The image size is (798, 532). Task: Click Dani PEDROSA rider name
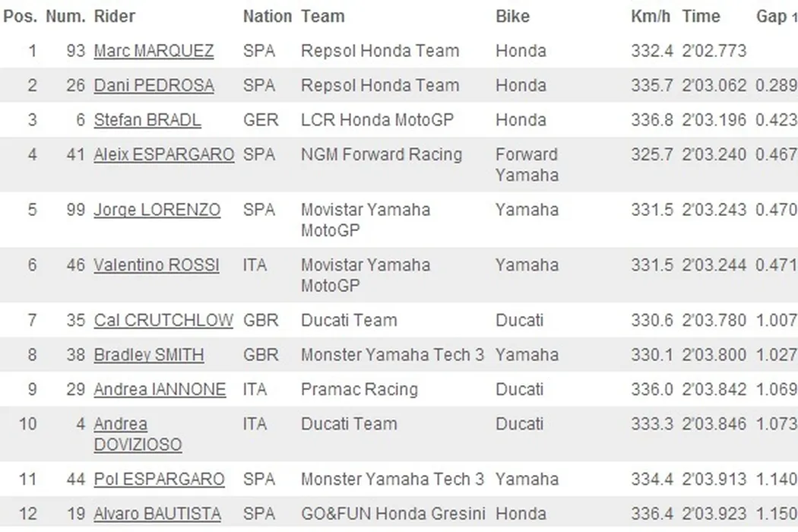[154, 85]
